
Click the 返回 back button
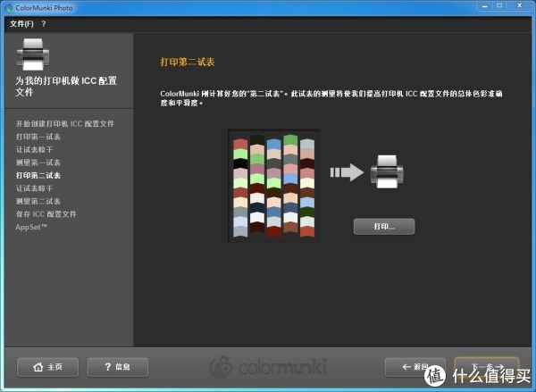pyautogui.click(x=415, y=367)
